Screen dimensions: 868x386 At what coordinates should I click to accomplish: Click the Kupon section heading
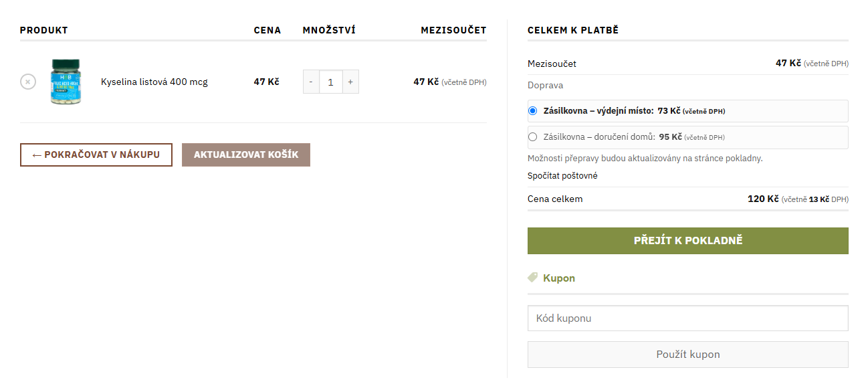pyautogui.click(x=558, y=278)
